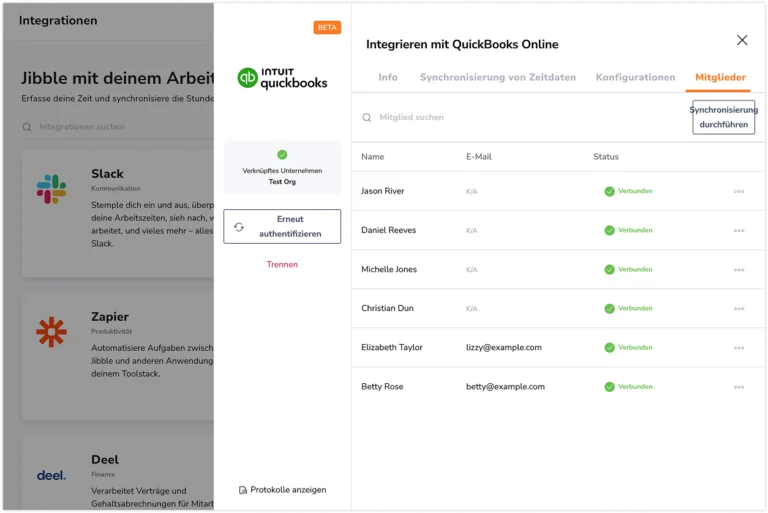Open the Zapier integration card title
Screen dimensions: 768x513
pyautogui.click(x=110, y=317)
